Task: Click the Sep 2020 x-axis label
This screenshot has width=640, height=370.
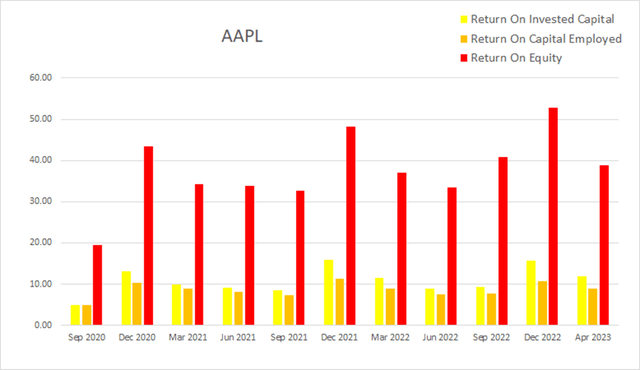Action: [87, 337]
